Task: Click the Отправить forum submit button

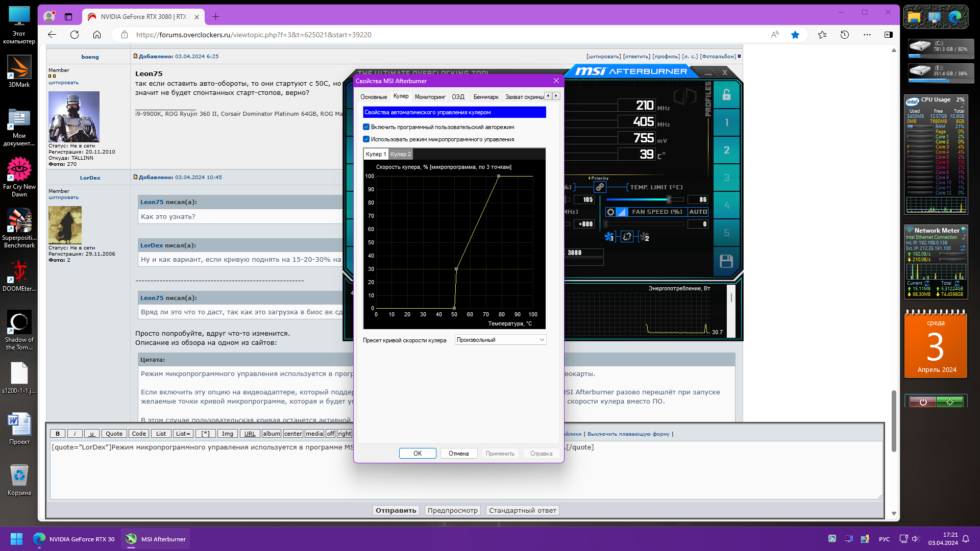Action: 396,510
